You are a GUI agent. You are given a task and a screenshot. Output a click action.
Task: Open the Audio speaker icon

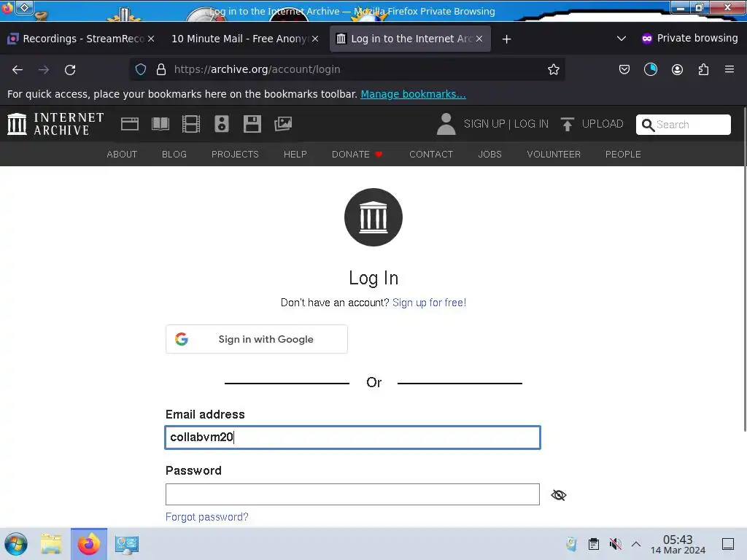click(x=222, y=124)
